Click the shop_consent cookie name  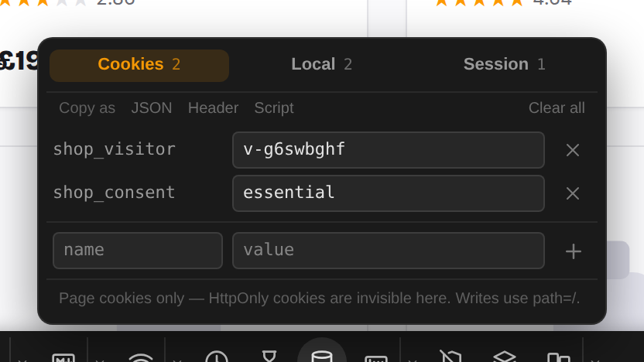(115, 193)
